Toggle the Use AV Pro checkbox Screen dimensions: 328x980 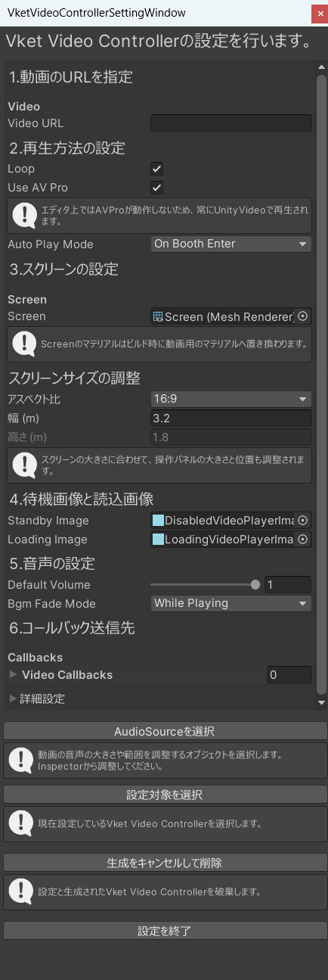click(x=157, y=188)
